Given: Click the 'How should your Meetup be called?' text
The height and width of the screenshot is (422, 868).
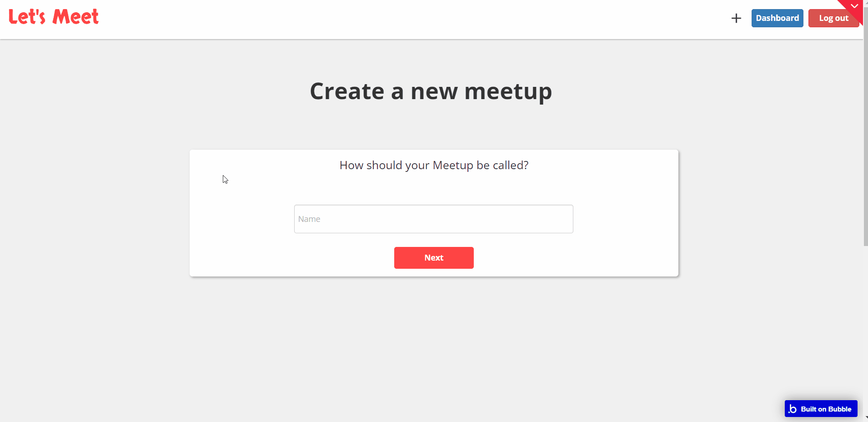Looking at the screenshot, I should tap(434, 165).
